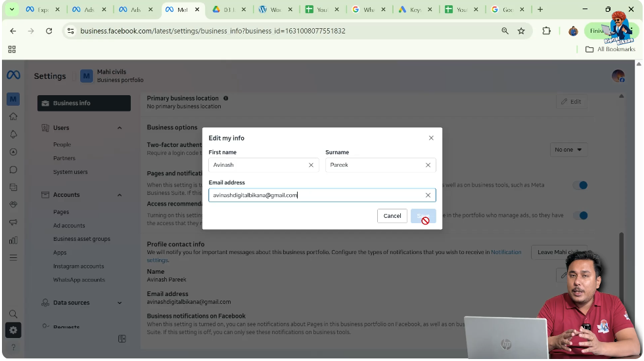Open the all tools hamburger icon
The image size is (644, 361).
click(x=13, y=258)
